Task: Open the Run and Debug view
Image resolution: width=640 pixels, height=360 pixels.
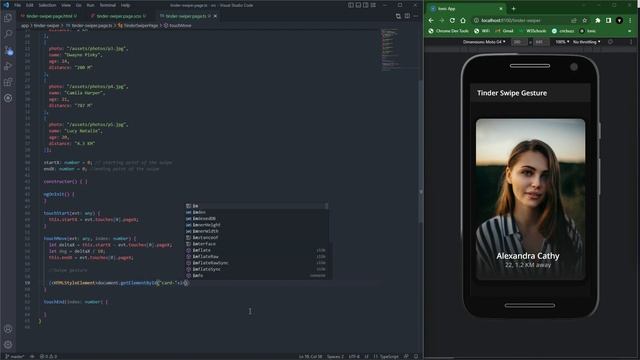Action: [x=8, y=66]
